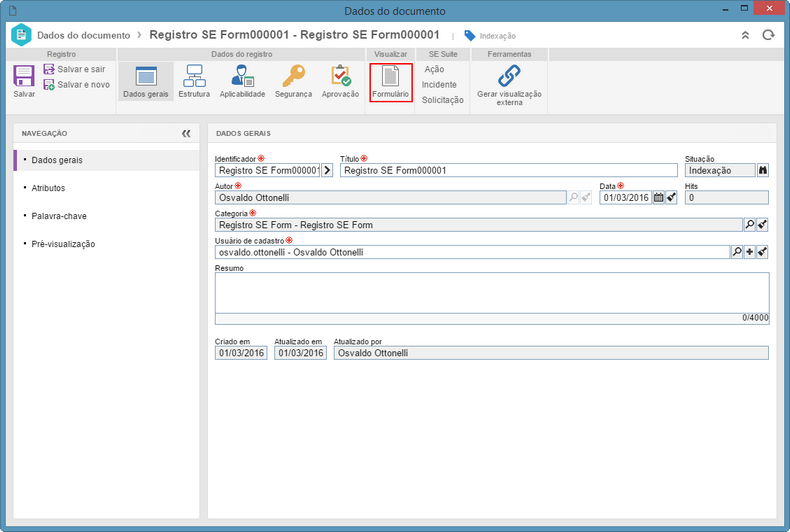Click the clear icon for Categoria
790x532 pixels.
[762, 225]
